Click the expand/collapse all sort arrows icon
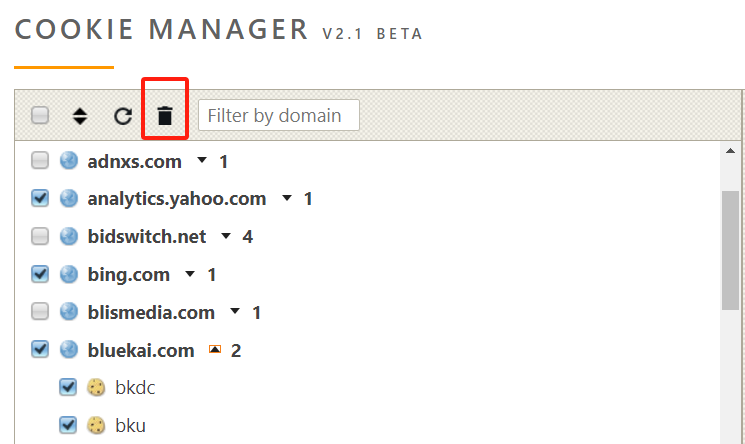This screenshot has height=444, width=745. (80, 116)
